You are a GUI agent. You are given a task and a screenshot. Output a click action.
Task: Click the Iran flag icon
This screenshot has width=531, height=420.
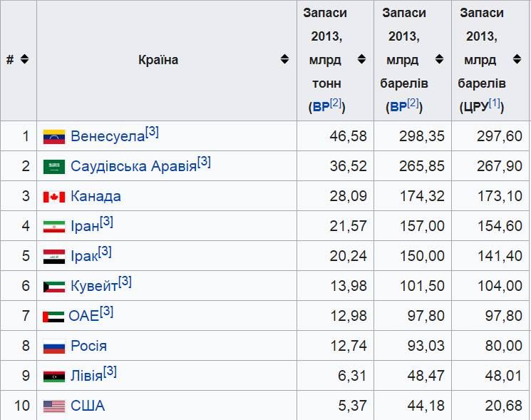(54, 227)
